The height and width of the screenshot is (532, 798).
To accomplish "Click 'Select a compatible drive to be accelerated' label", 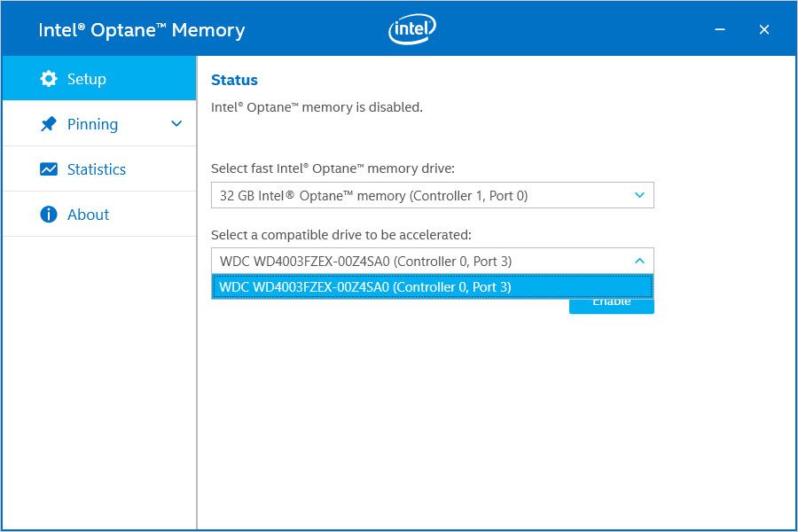I will pos(341,235).
